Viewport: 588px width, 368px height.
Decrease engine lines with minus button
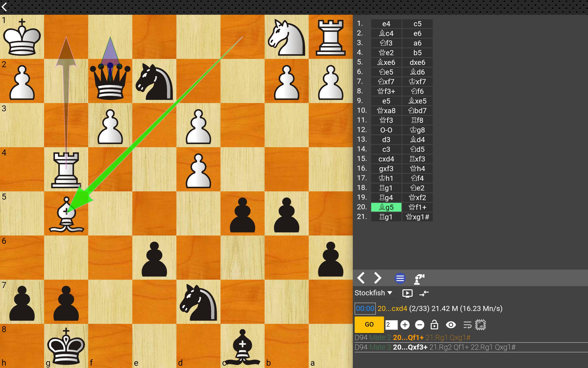[x=420, y=325]
